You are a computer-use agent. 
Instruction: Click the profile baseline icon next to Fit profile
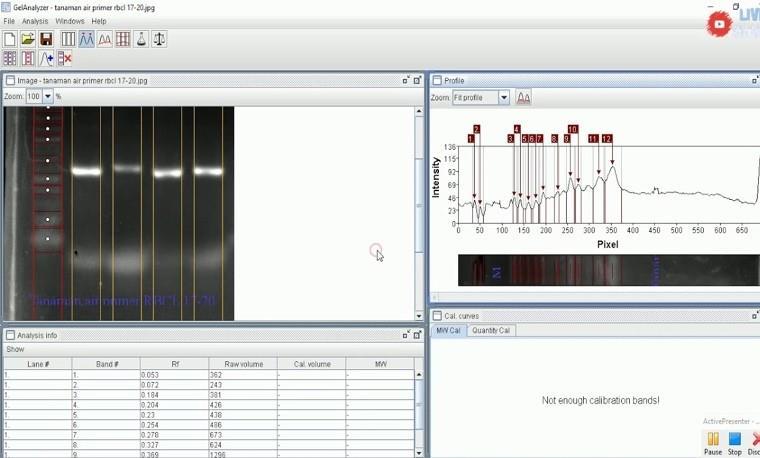tap(523, 97)
